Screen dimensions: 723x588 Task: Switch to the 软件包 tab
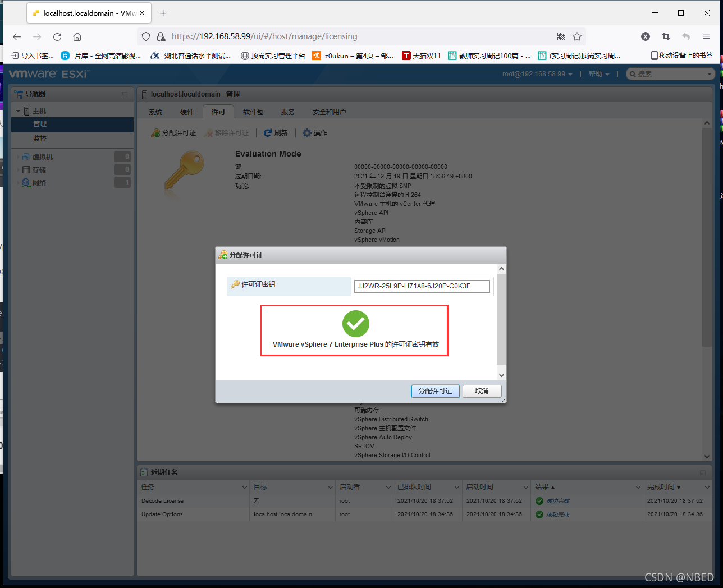(253, 112)
